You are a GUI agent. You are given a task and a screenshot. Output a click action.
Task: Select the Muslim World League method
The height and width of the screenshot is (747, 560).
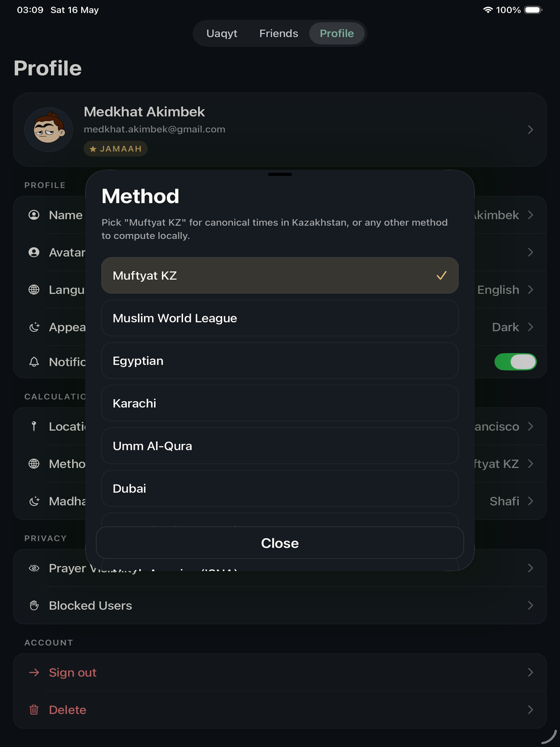point(280,318)
